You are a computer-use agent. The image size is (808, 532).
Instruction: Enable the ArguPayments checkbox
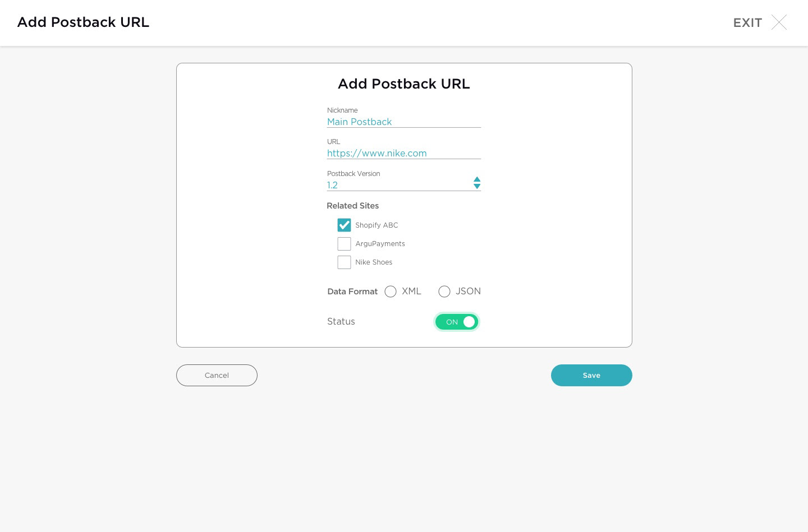click(344, 244)
